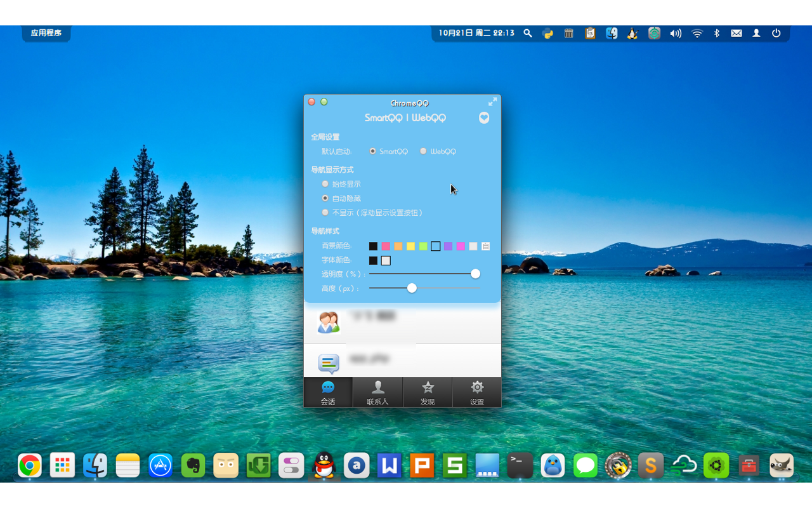Pick the yellow background color swatch

(x=410, y=246)
